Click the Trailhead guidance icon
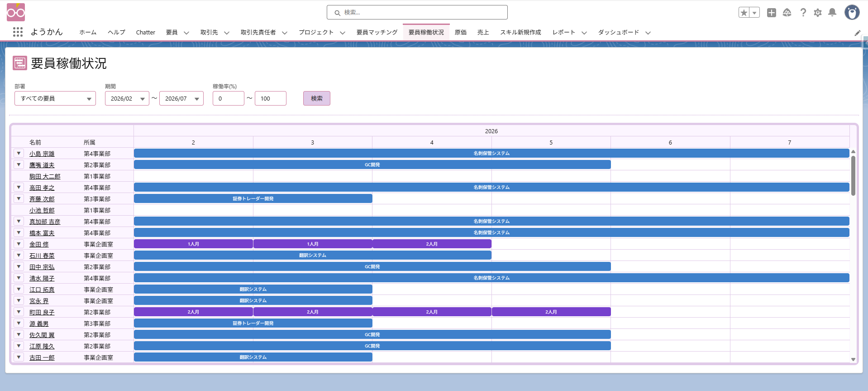This screenshot has width=868, height=391. 787,13
